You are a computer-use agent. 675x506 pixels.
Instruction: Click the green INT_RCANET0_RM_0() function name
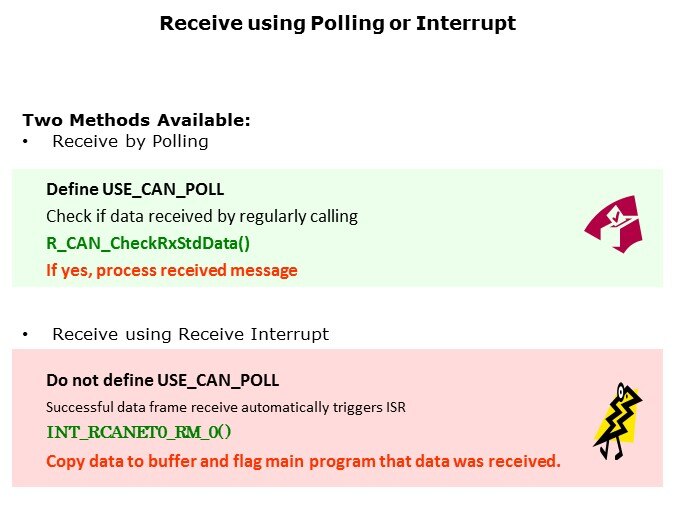click(x=139, y=434)
